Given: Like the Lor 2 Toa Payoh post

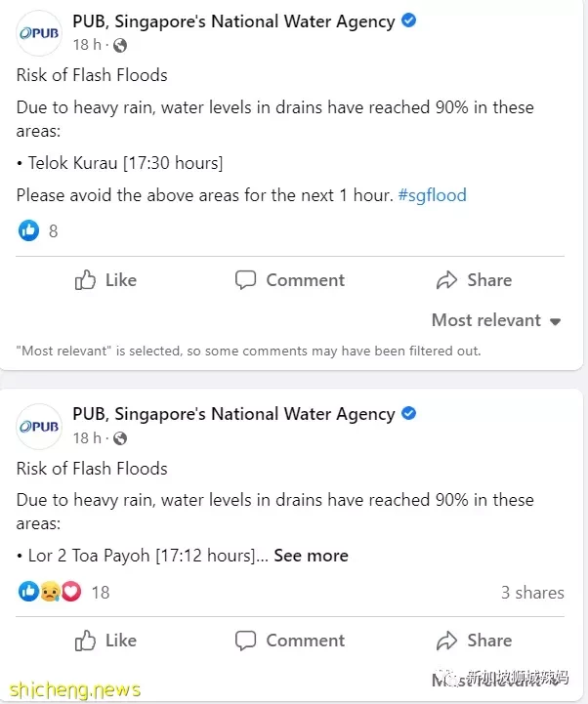Looking at the screenshot, I should pyautogui.click(x=105, y=641).
